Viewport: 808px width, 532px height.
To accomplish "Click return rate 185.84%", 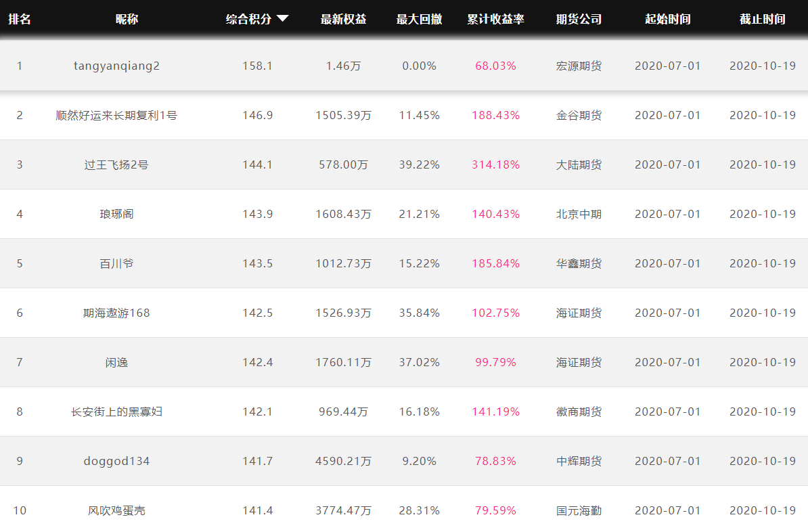I will point(496,263).
